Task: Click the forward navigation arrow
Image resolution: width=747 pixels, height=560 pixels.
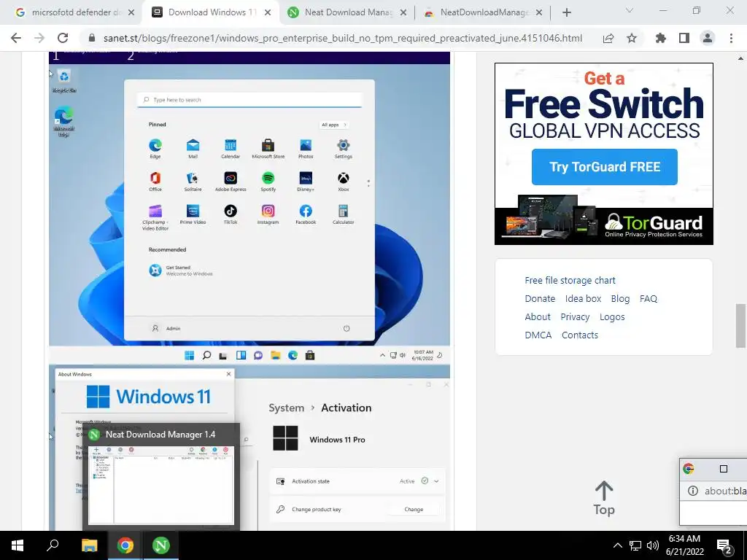Action: [39, 38]
